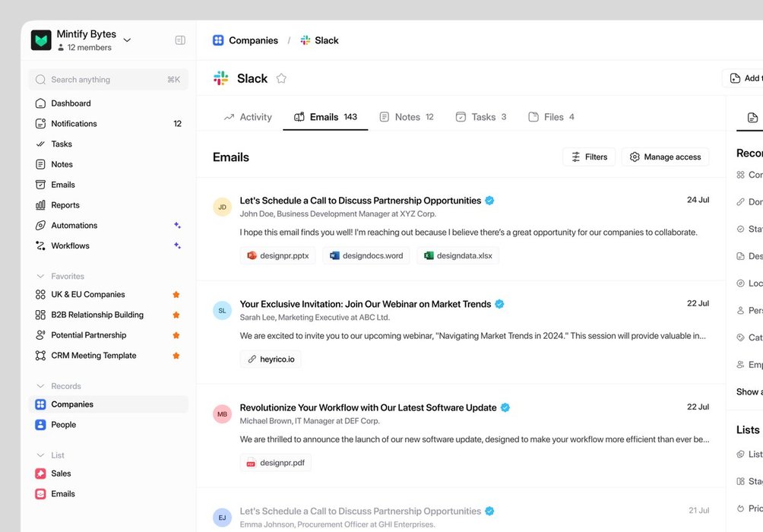Open the heyrico.io link attachment
The width and height of the screenshot is (763, 532).
[271, 359]
